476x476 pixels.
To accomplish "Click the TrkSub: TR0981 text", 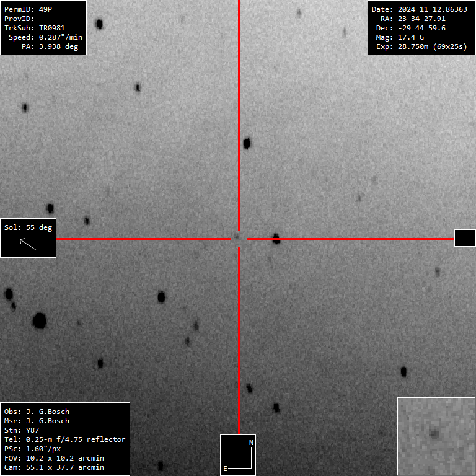I will click(35, 28).
